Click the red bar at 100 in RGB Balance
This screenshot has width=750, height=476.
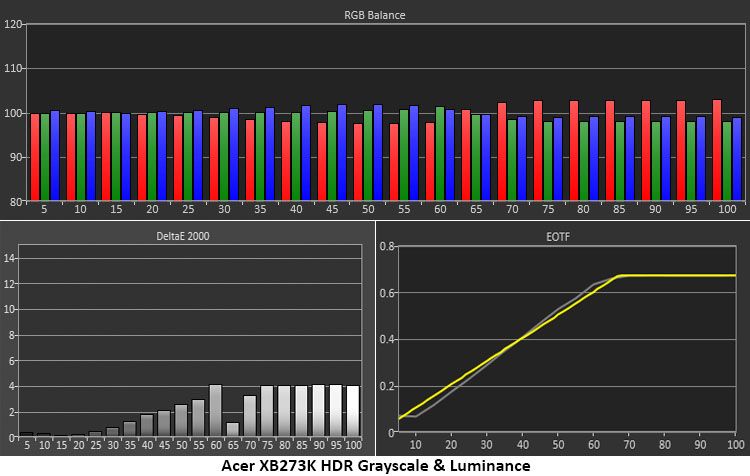pos(717,150)
